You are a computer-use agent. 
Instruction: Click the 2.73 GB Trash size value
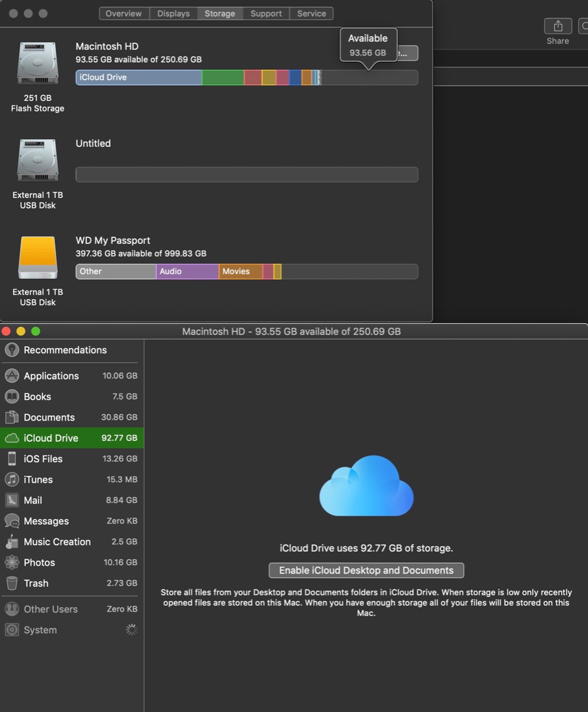click(122, 583)
